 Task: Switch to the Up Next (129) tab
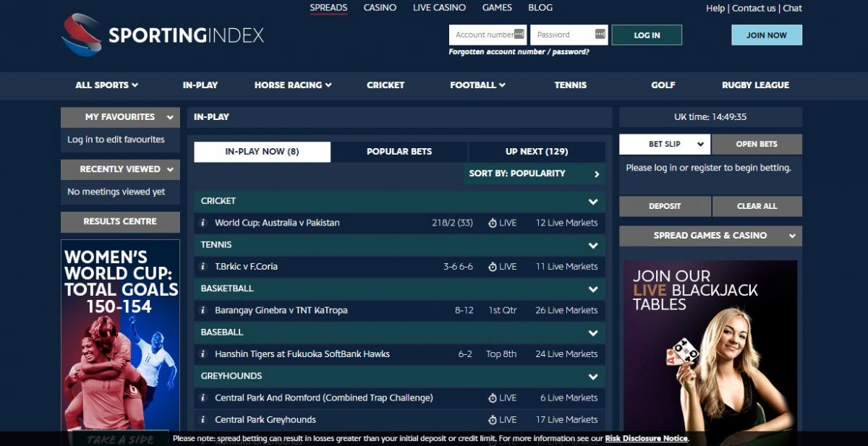tap(537, 152)
